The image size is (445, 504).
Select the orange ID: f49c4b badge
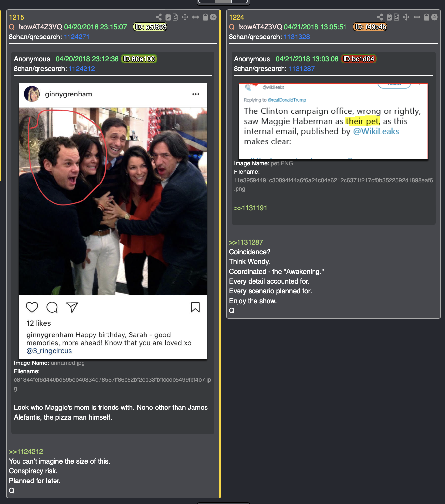tap(370, 27)
